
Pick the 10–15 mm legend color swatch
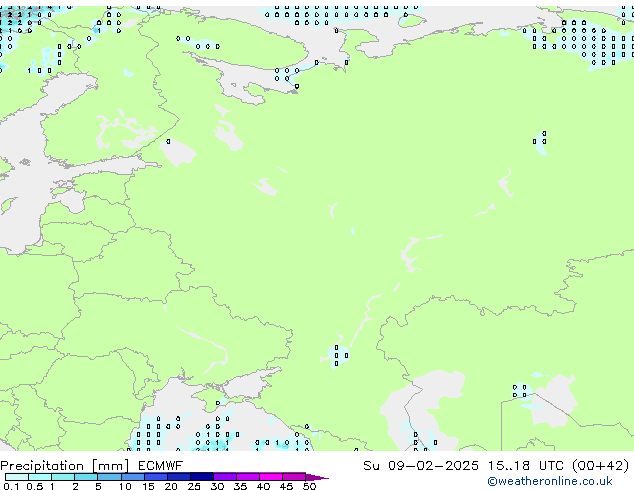coord(132,477)
